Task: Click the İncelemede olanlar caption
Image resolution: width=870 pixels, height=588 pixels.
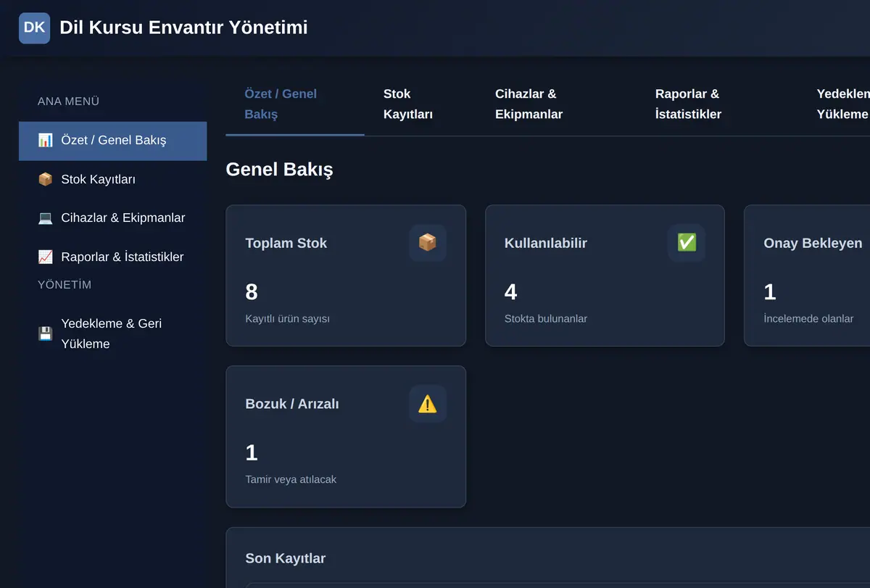Action: [x=808, y=318]
